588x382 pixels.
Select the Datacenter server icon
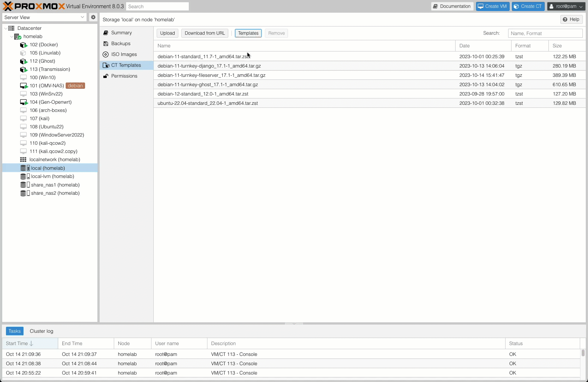click(11, 28)
